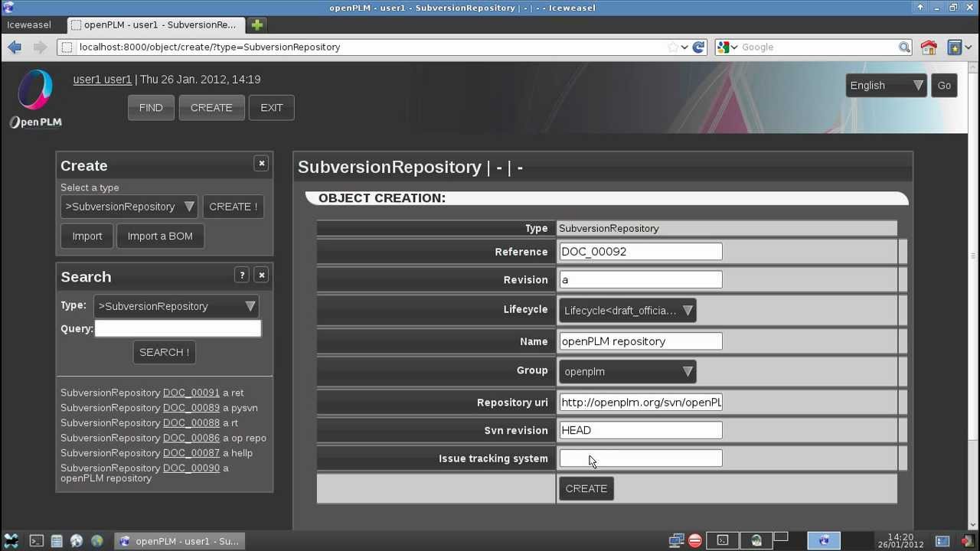Open user1 user1 profile link

pos(103,80)
